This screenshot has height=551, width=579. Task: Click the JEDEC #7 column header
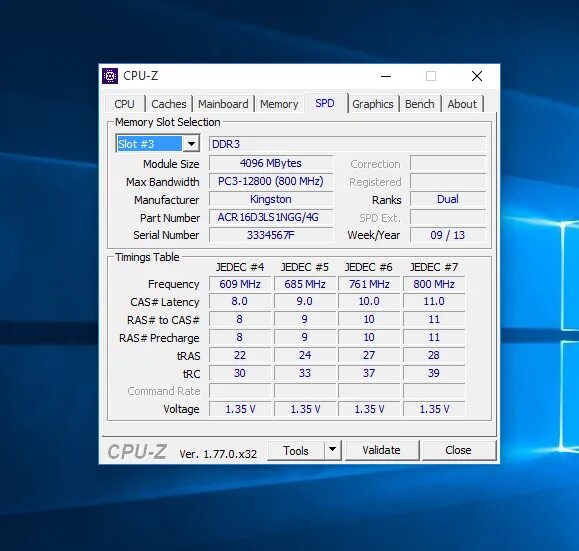[x=434, y=267]
